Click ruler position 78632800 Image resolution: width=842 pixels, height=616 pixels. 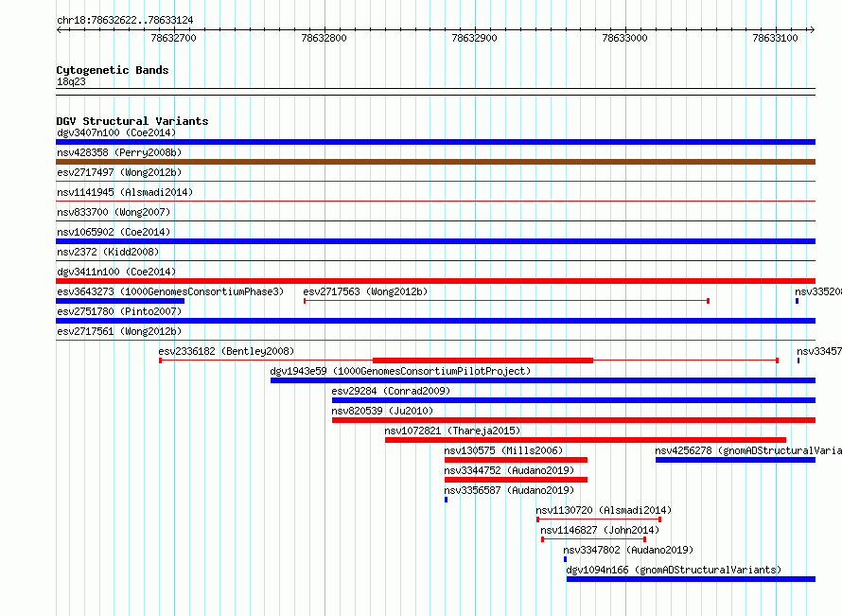pyautogui.click(x=324, y=38)
